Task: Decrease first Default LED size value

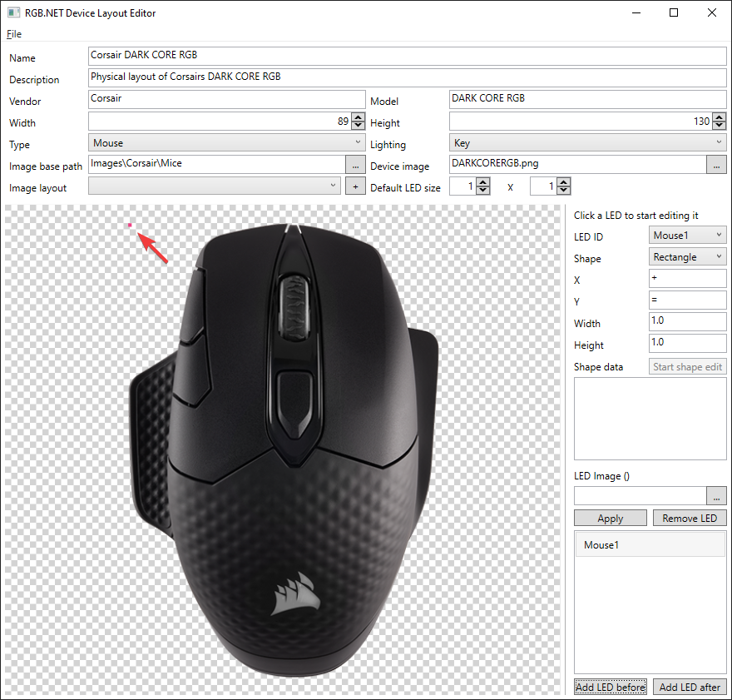Action: coord(483,190)
